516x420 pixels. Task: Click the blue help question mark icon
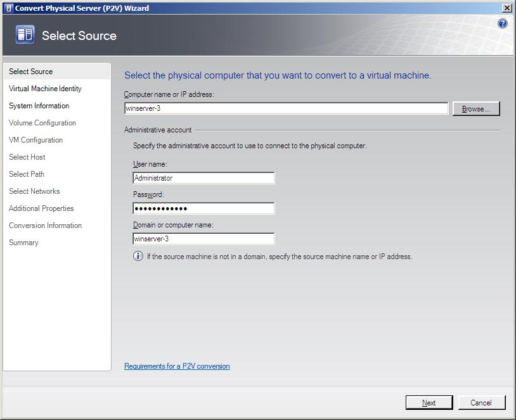(x=503, y=23)
